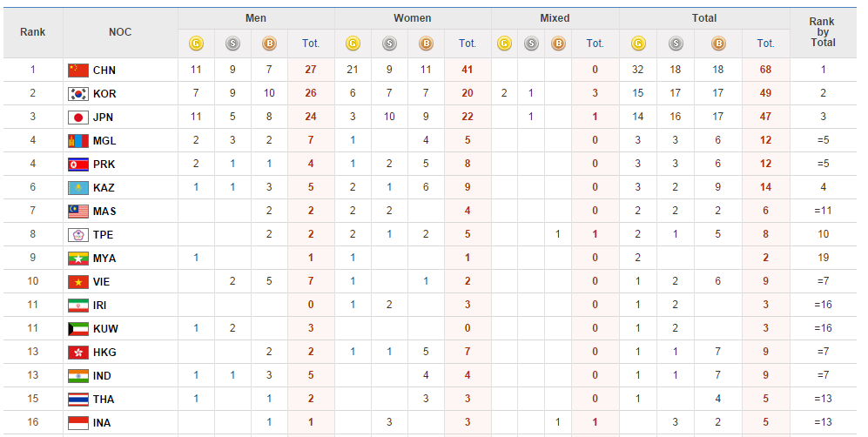Click the Rank column header
868x437 pixels.
pos(32,32)
